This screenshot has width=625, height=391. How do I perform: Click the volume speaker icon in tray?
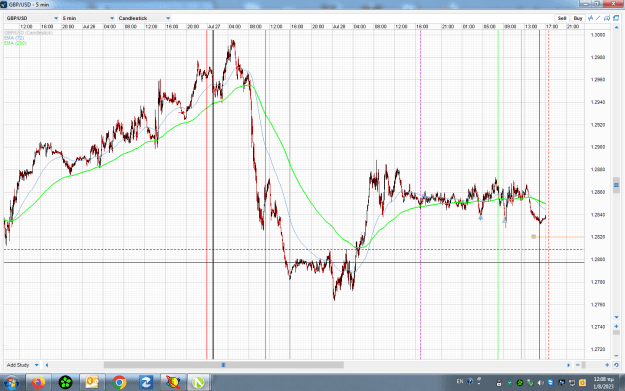pyautogui.click(x=540, y=383)
